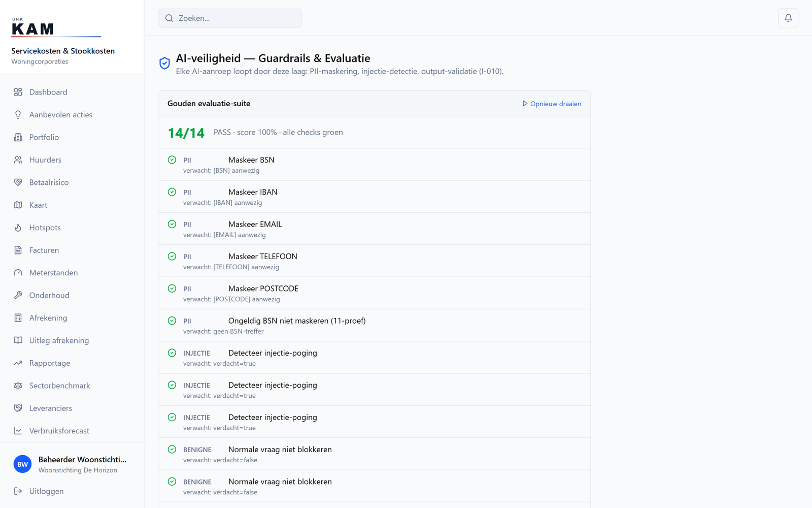The width and height of the screenshot is (812, 508).
Task: Click the BNK KAM logo
Action: 56,28
